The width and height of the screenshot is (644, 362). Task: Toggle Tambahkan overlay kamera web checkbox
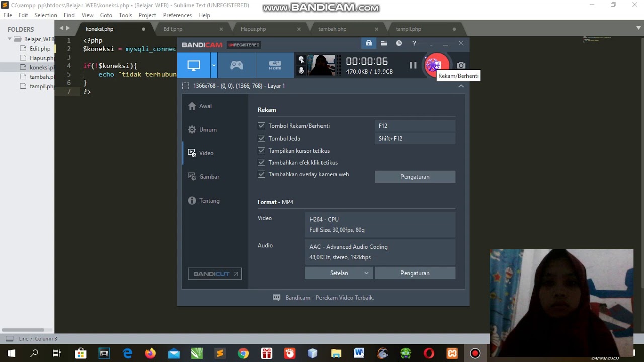pyautogui.click(x=261, y=174)
